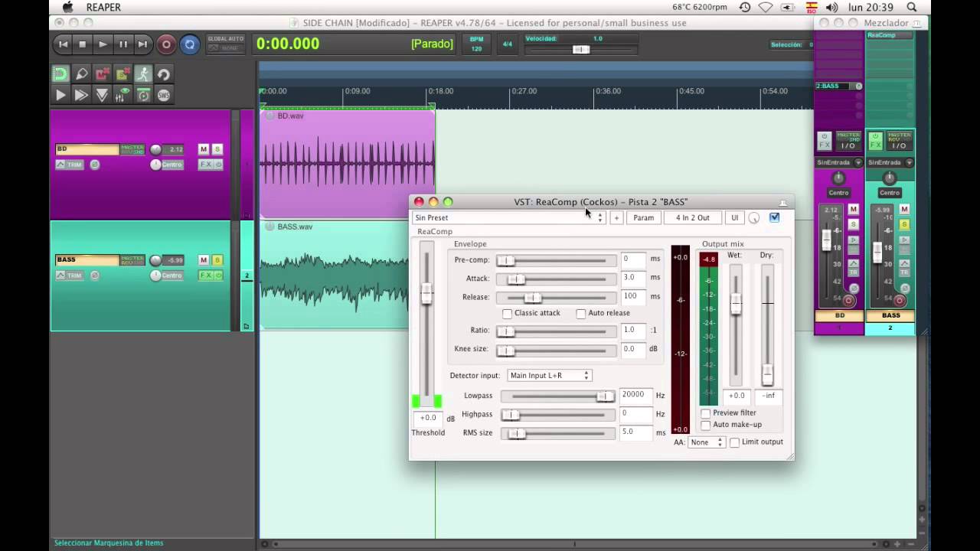Mute the BD track in track panel
980x551 pixels.
[x=204, y=149]
